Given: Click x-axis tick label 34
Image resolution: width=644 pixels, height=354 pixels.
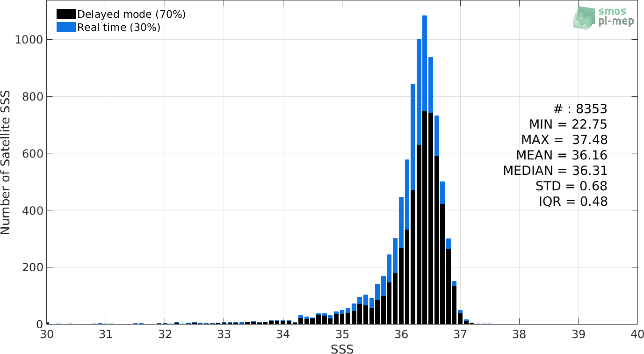Looking at the screenshot, I should pos(283,334).
